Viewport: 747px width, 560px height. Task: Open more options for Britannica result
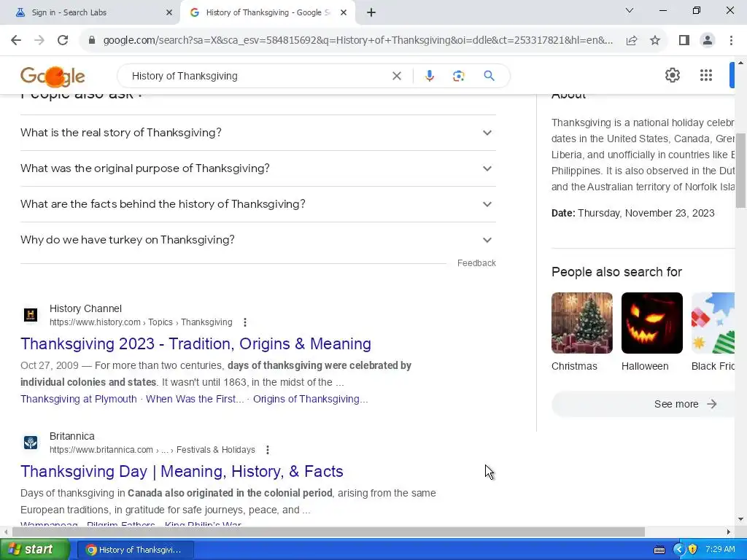268,450
